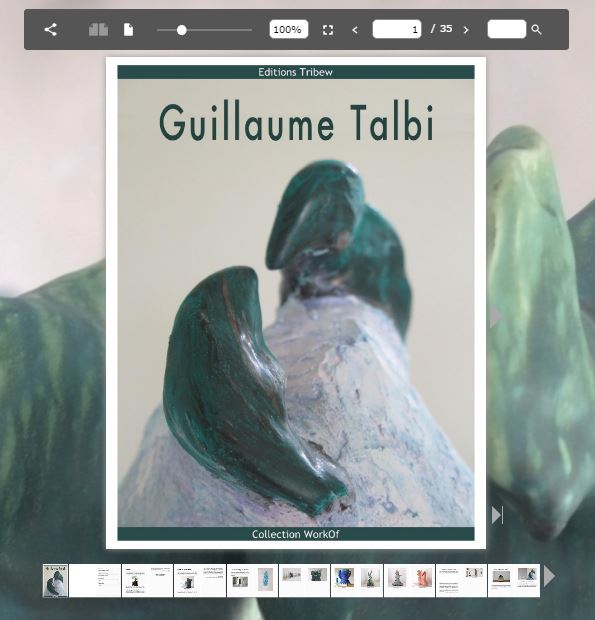Go to previous page chevron in toolbar
The height and width of the screenshot is (620, 595).
(355, 30)
